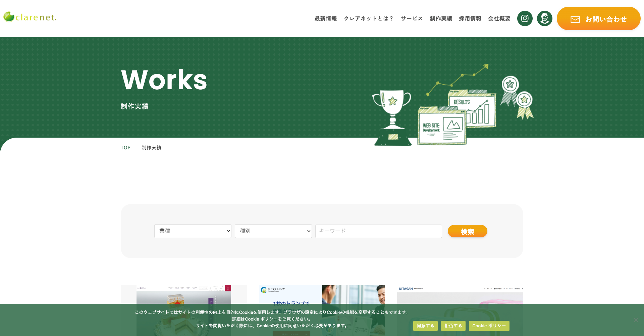This screenshot has height=336, width=644.
Task: Reject cookies with the 拒否する button
Action: click(453, 326)
